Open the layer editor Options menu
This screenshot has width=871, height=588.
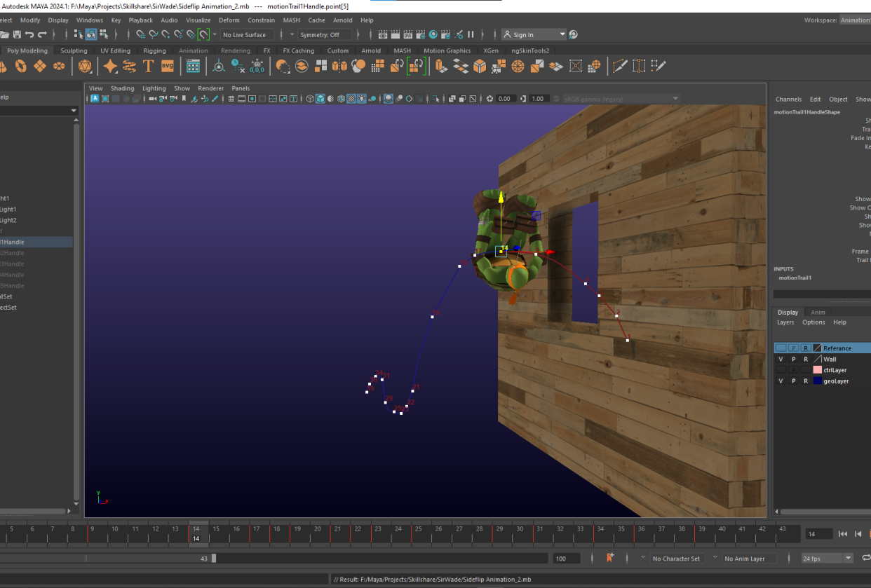813,322
